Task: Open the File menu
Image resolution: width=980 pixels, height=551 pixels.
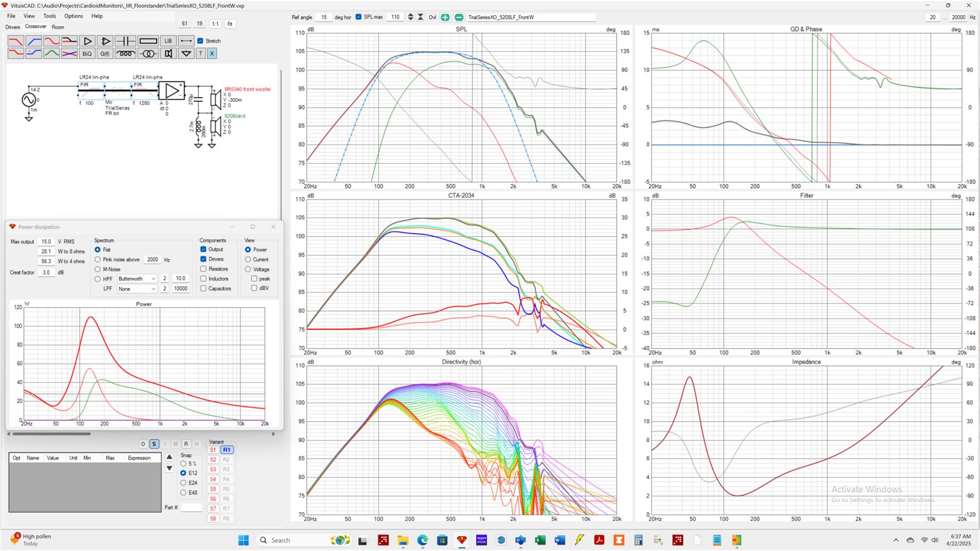Action: point(11,16)
